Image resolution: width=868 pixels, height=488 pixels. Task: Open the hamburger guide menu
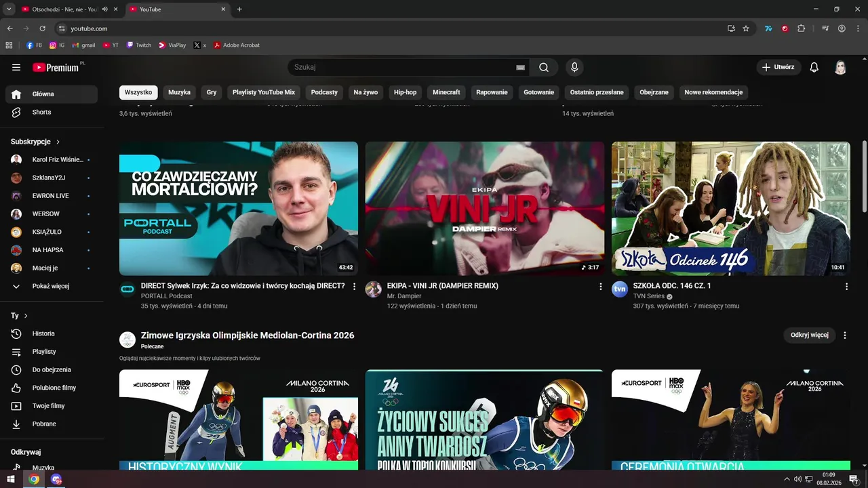click(16, 67)
